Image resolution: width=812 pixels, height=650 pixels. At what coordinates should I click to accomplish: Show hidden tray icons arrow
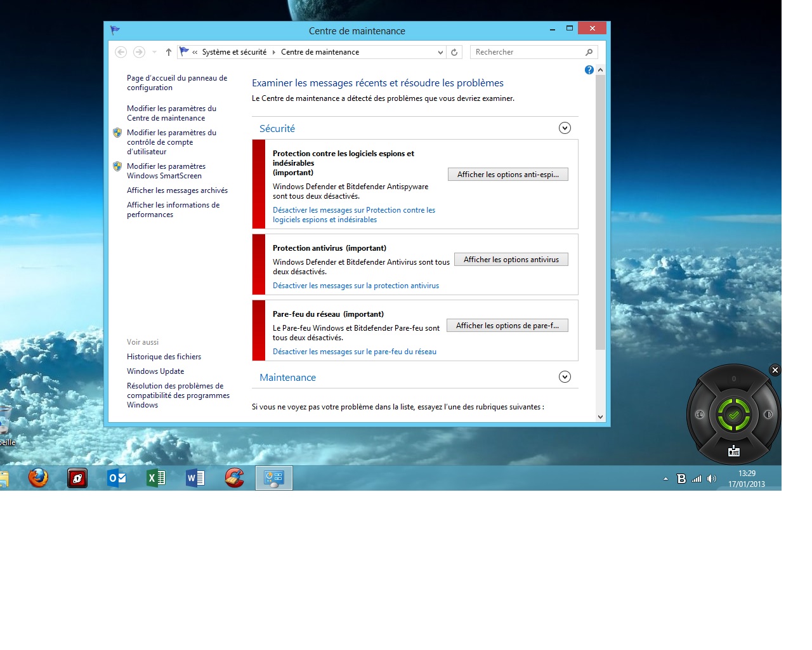point(665,479)
